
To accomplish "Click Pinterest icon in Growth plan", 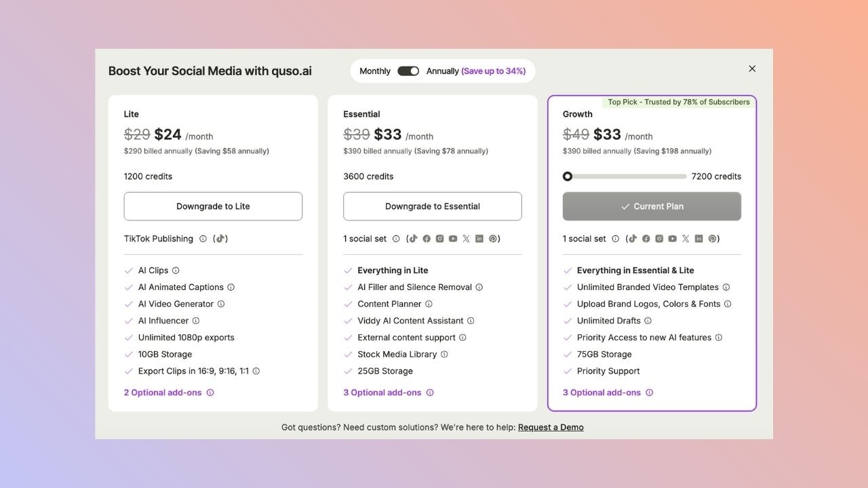I will (712, 239).
